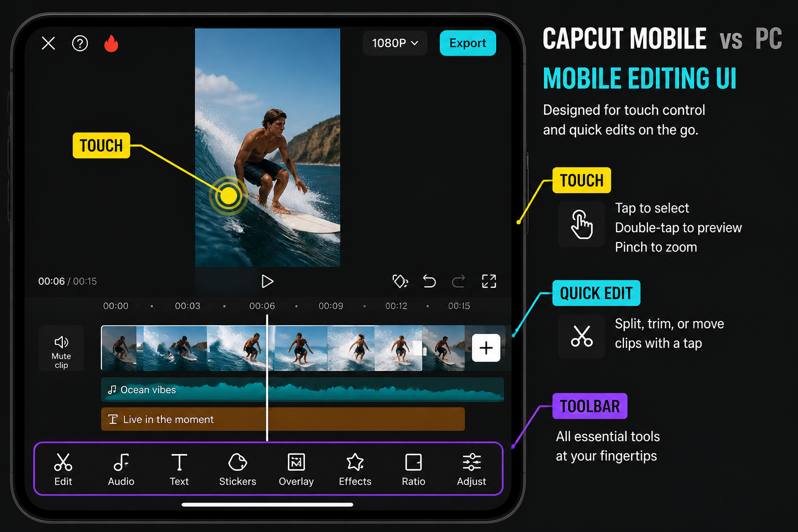Tap the surfer video preview
This screenshot has width=798, height=532.
pos(268,148)
